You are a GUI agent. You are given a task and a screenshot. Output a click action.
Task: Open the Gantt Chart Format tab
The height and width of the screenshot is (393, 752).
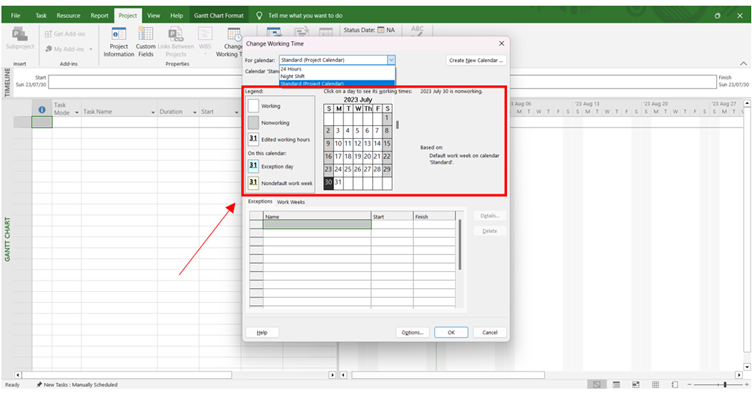click(219, 15)
